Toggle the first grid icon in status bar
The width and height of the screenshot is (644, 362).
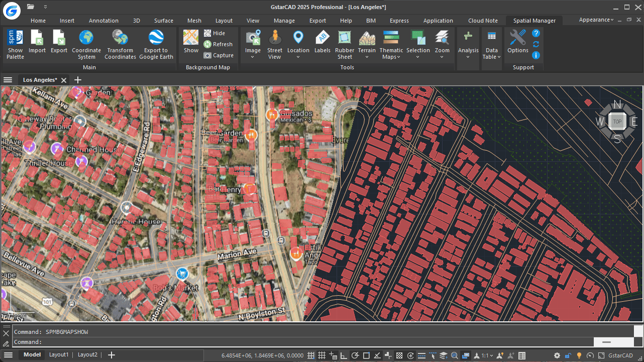point(311,355)
